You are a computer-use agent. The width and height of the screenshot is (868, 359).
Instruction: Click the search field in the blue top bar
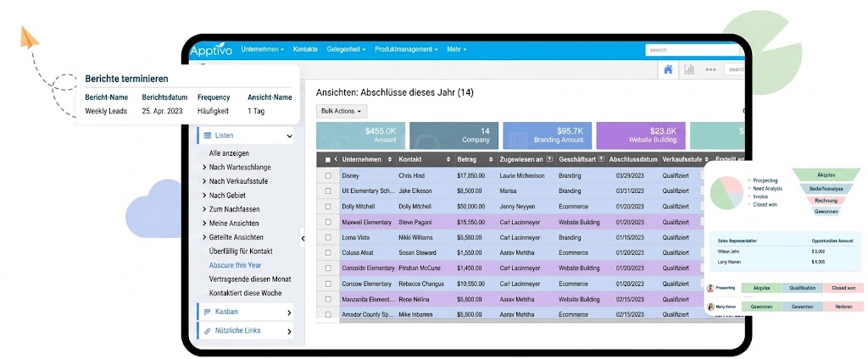click(x=692, y=50)
